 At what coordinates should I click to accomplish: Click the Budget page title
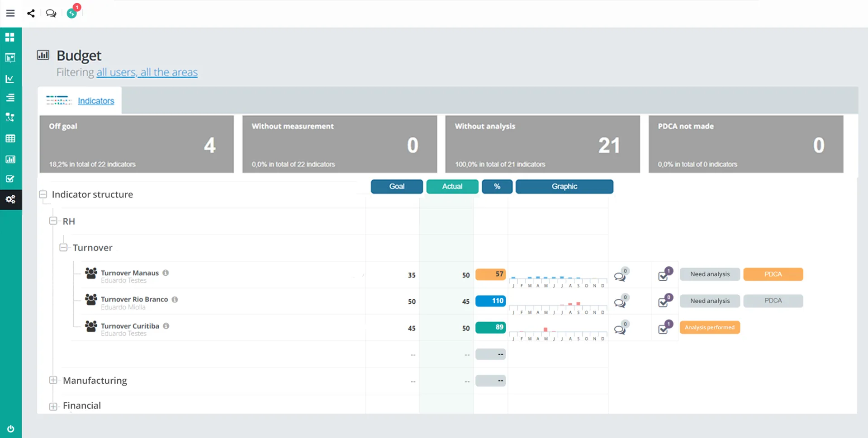pyautogui.click(x=79, y=55)
